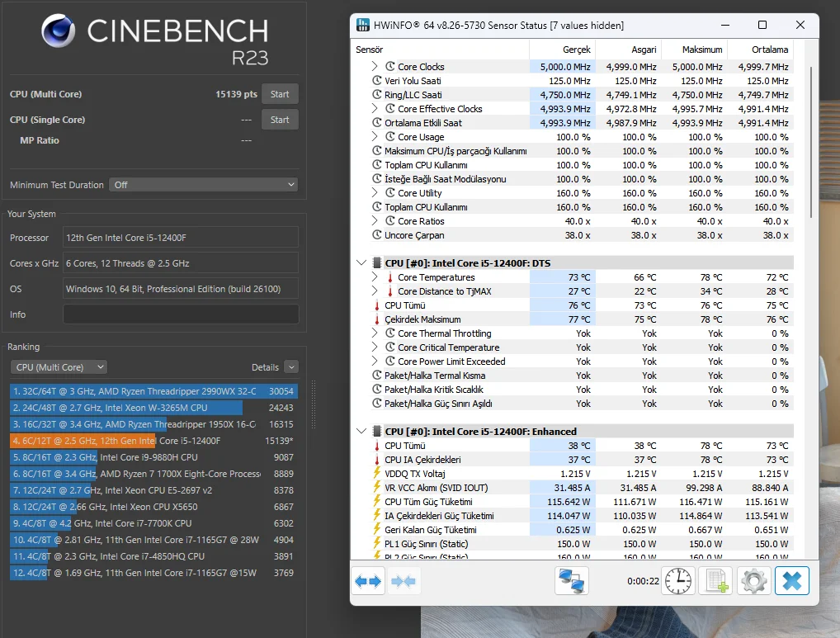Screen dimensions: 840x638
Task: Expand the Core Usage row
Action: click(x=375, y=137)
